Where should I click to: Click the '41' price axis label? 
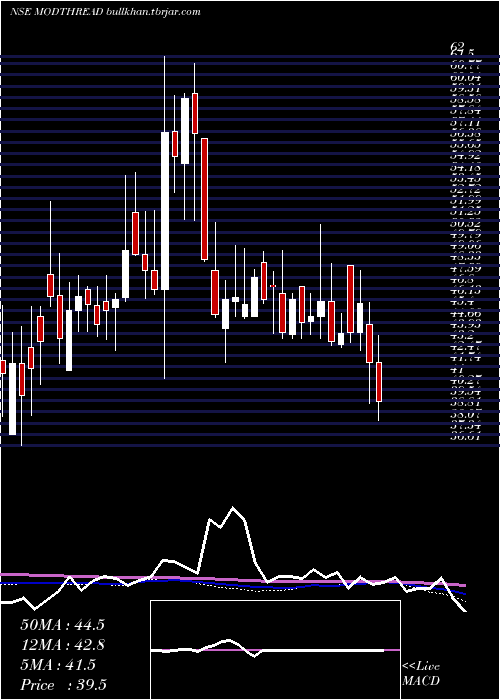tap(458, 370)
